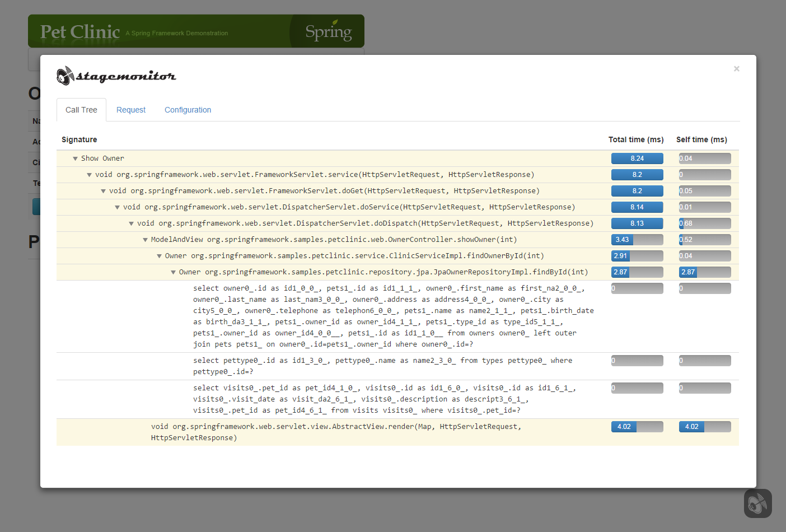Select the AbstractView.render row
786x532 pixels.
397,432
